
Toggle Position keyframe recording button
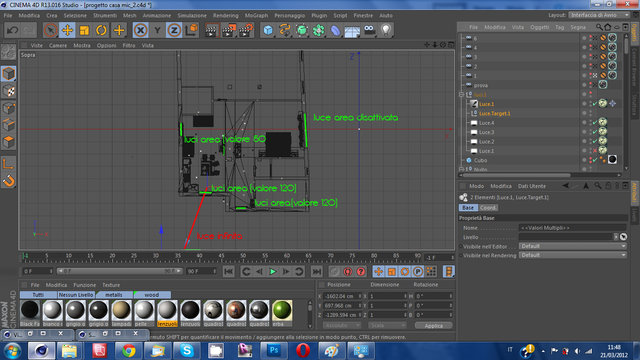click(x=378, y=271)
